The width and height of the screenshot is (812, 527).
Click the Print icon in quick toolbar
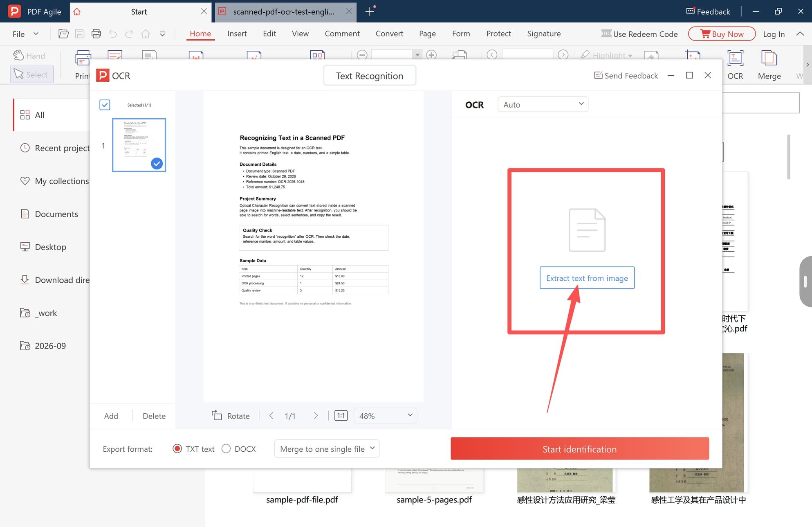(x=96, y=34)
